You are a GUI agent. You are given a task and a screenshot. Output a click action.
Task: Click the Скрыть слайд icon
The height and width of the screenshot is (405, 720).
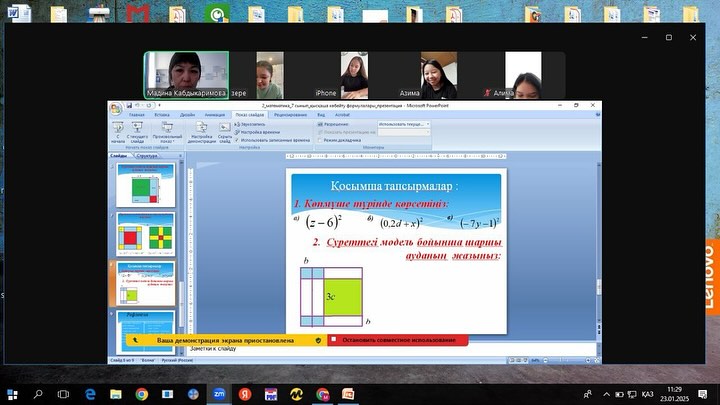[x=225, y=127]
